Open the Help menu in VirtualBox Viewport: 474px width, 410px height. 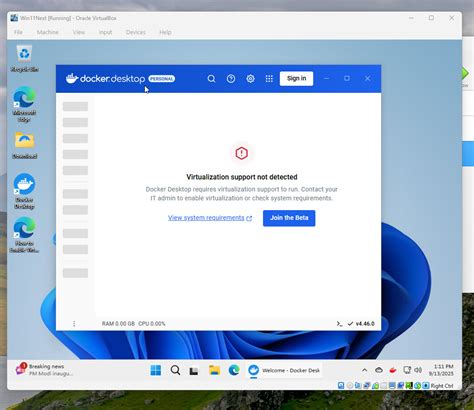[x=165, y=32]
